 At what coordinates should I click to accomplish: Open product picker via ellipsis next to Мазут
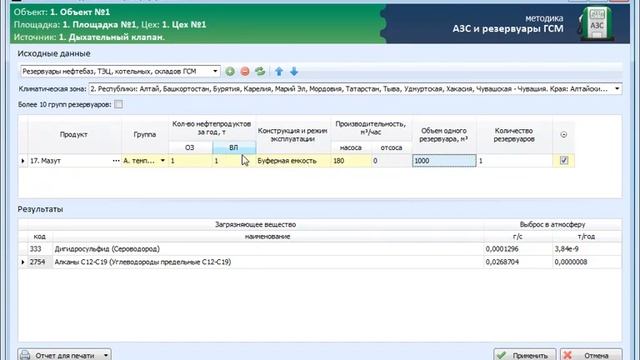pos(116,161)
